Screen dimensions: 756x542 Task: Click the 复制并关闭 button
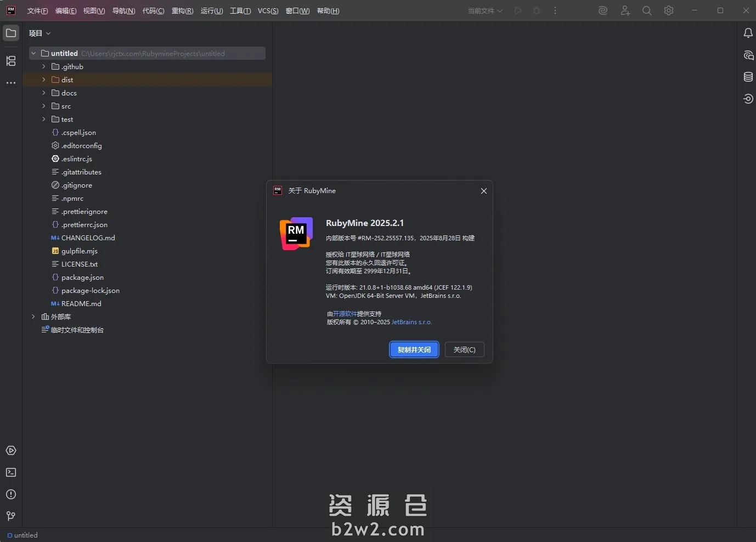pyautogui.click(x=414, y=349)
